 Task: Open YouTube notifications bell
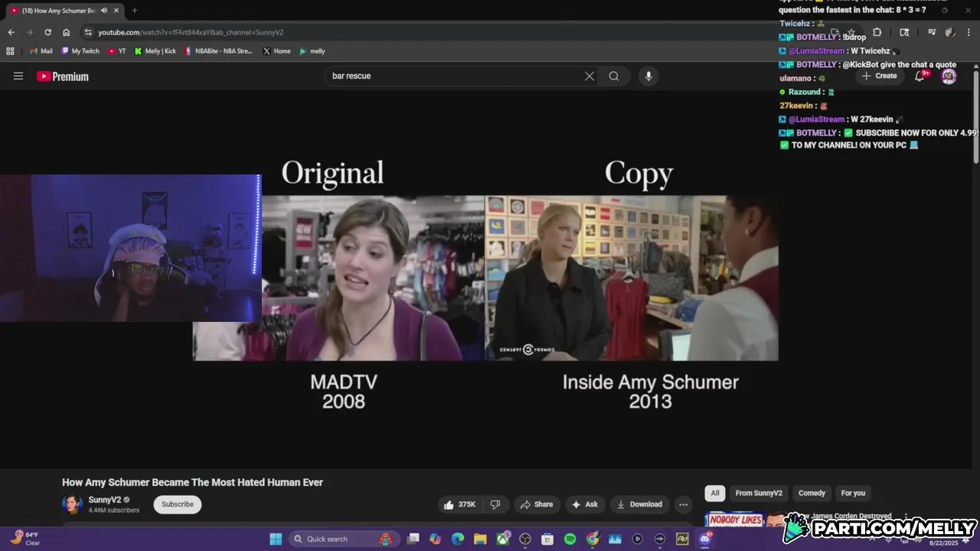pyautogui.click(x=920, y=76)
